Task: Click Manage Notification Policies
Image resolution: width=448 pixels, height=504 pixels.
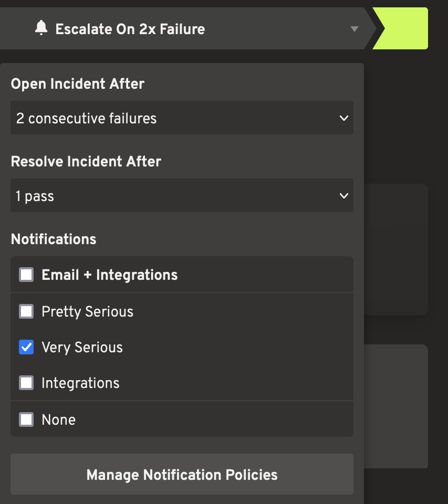Action: [x=182, y=474]
